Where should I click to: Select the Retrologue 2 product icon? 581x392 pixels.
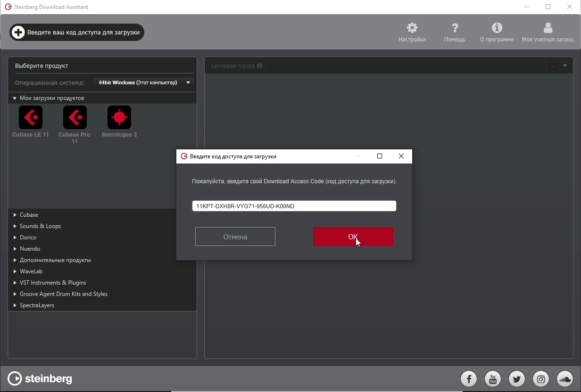(x=119, y=117)
